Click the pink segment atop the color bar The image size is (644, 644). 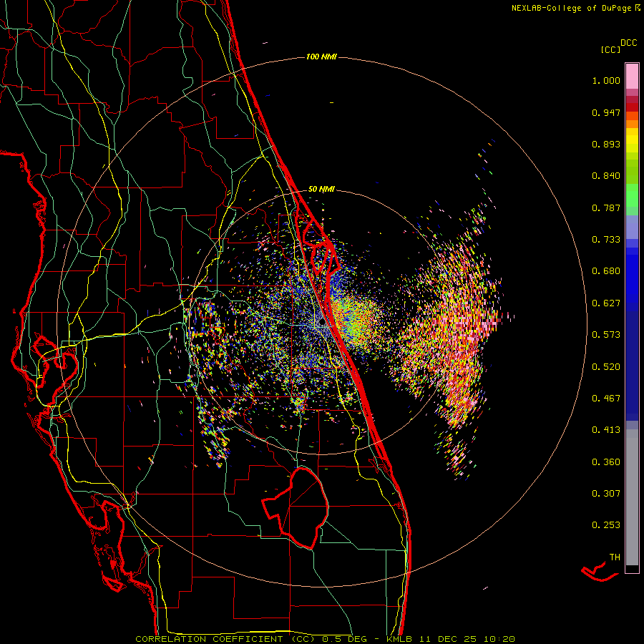pyautogui.click(x=632, y=76)
